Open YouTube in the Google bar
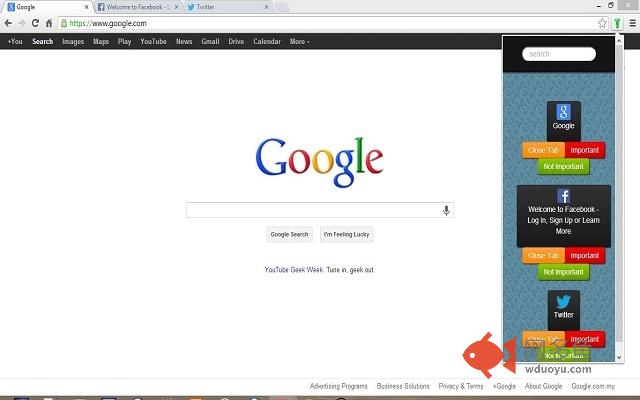The height and width of the screenshot is (400, 640). click(x=153, y=41)
